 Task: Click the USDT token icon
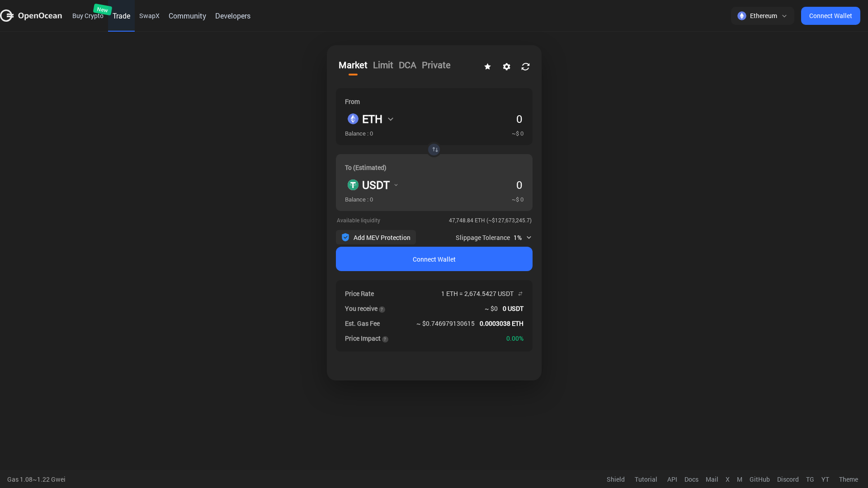click(353, 185)
